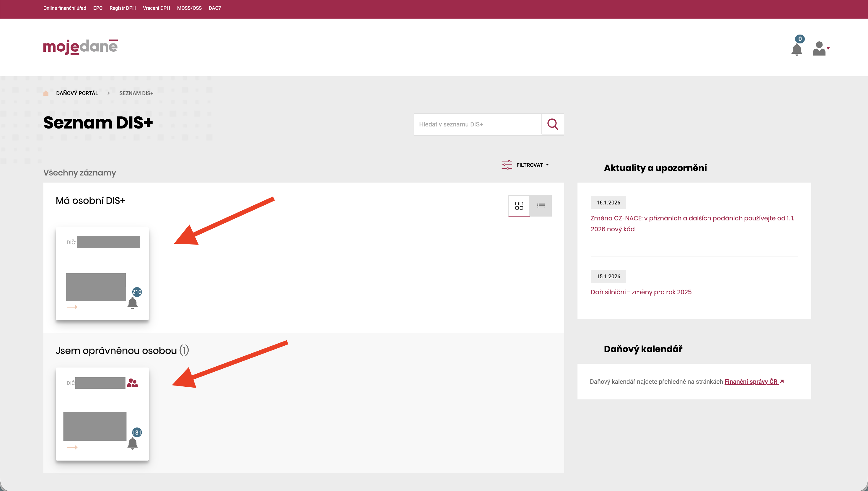Image resolution: width=868 pixels, height=491 pixels.
Task: Open the MOSS/OSS top link
Action: pyautogui.click(x=189, y=8)
